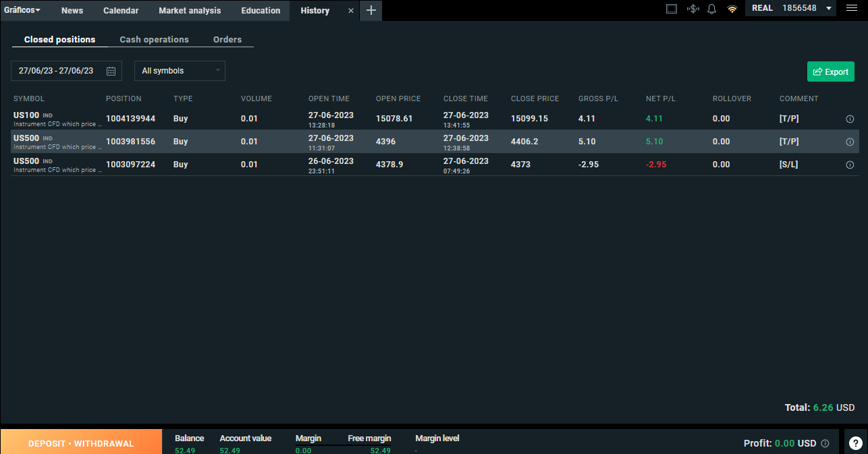
Task: Open the notifications bell icon
Action: click(x=711, y=9)
